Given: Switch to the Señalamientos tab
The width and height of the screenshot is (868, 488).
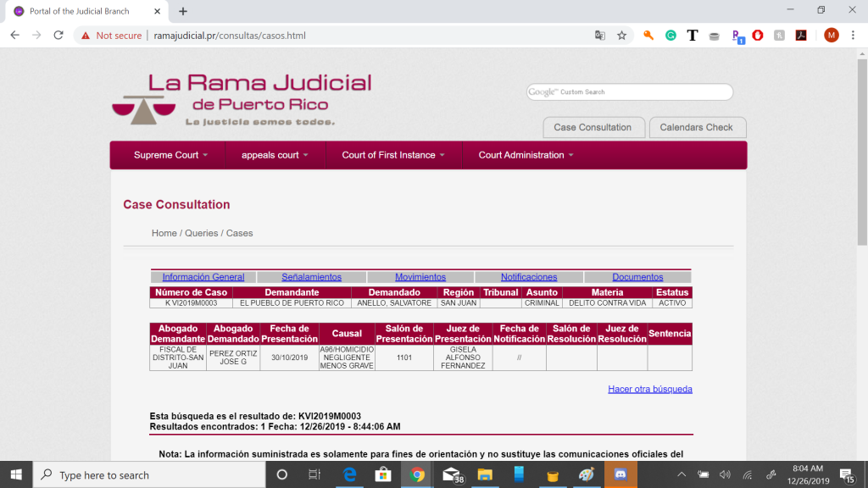Looking at the screenshot, I should [312, 277].
